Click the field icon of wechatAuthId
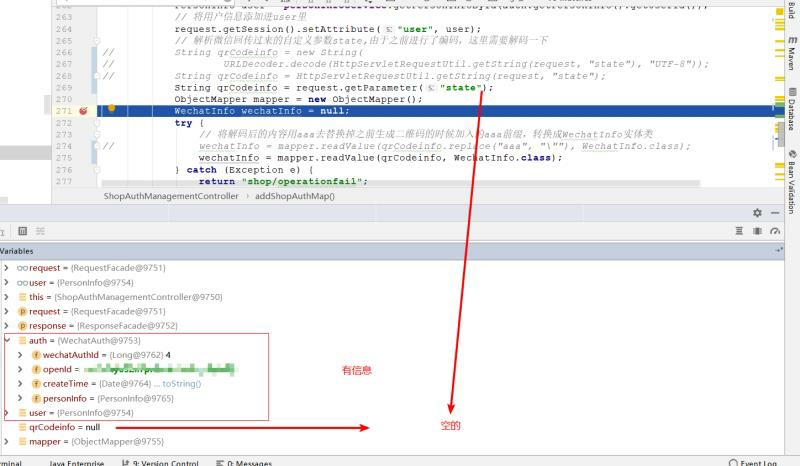800x466 pixels. pyautogui.click(x=36, y=355)
